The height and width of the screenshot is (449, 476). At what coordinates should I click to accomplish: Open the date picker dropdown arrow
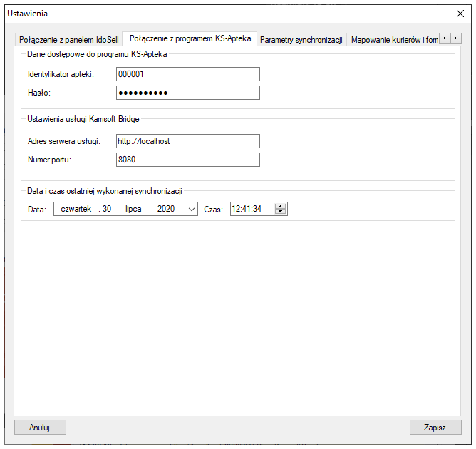[x=191, y=210]
